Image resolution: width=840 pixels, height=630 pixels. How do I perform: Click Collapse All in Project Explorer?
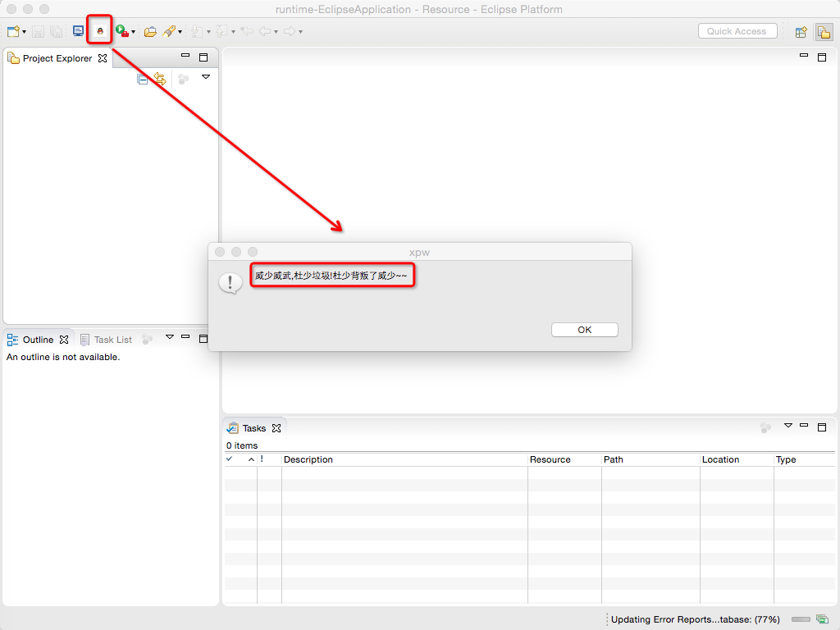point(143,80)
